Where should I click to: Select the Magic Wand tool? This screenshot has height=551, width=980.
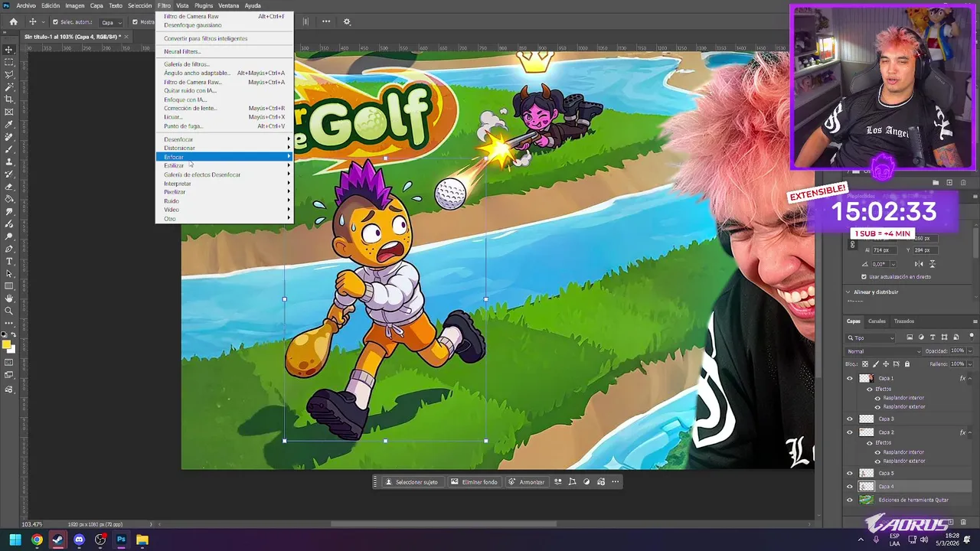[9, 87]
